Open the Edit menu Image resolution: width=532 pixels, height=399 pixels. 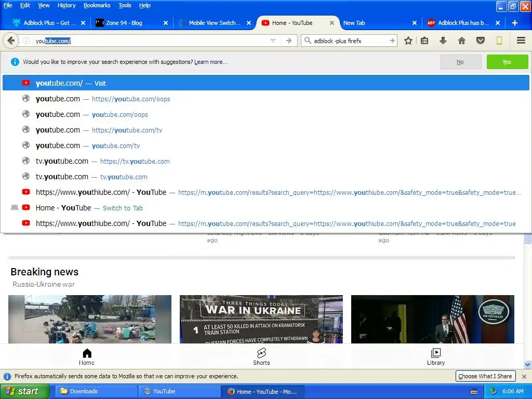coord(25,5)
